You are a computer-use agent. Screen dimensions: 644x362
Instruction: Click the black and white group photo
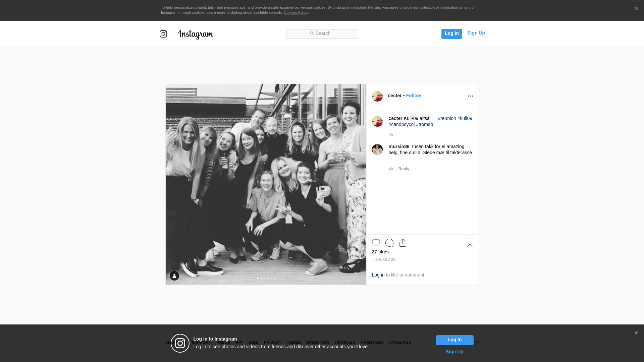click(266, 184)
